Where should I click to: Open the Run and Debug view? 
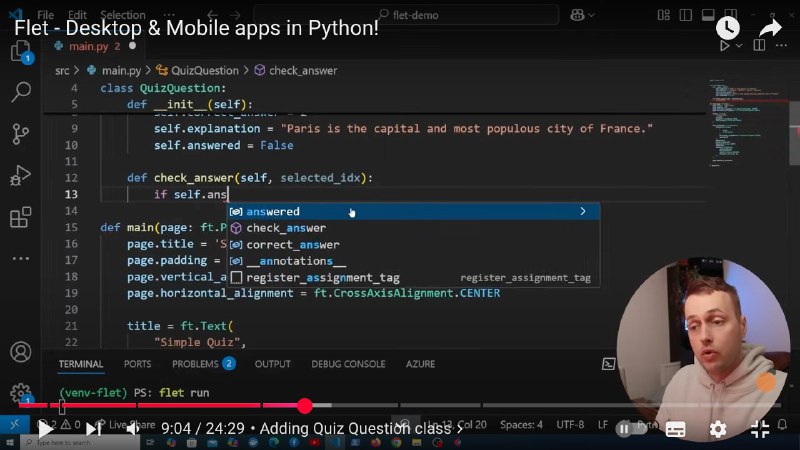(x=20, y=176)
